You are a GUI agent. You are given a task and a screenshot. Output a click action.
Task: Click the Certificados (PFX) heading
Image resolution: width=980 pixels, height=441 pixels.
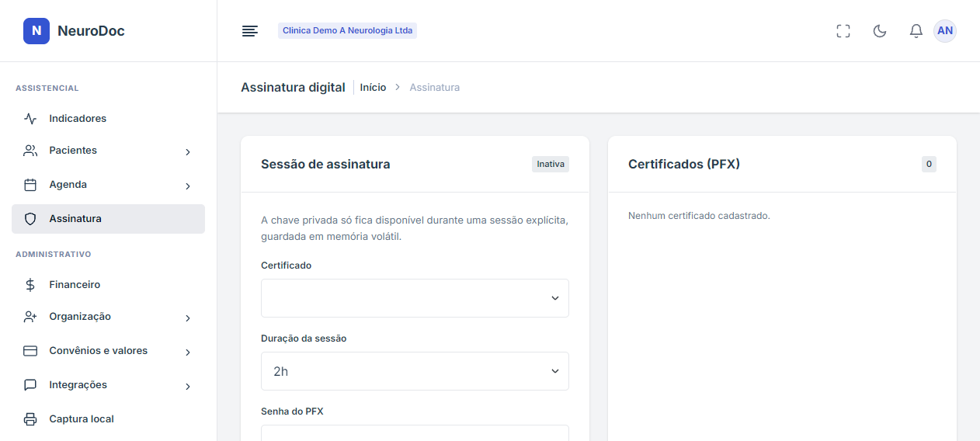coord(684,165)
